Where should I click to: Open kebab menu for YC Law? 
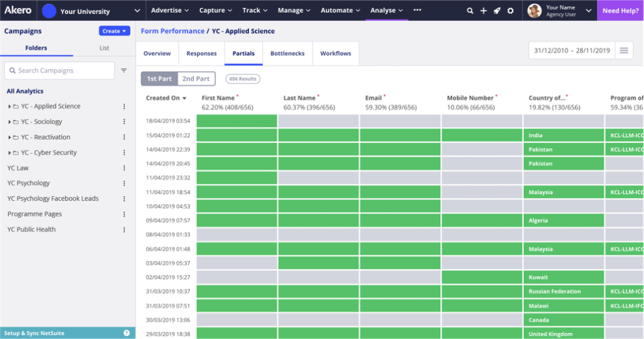[124, 168]
